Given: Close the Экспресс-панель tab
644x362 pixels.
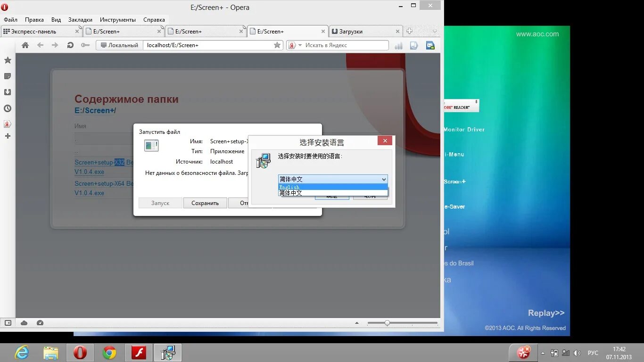Looking at the screenshot, I should tap(77, 32).
